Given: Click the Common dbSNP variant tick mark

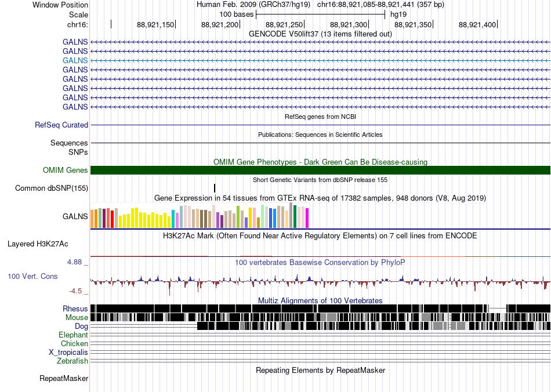Looking at the screenshot, I should point(215,188).
